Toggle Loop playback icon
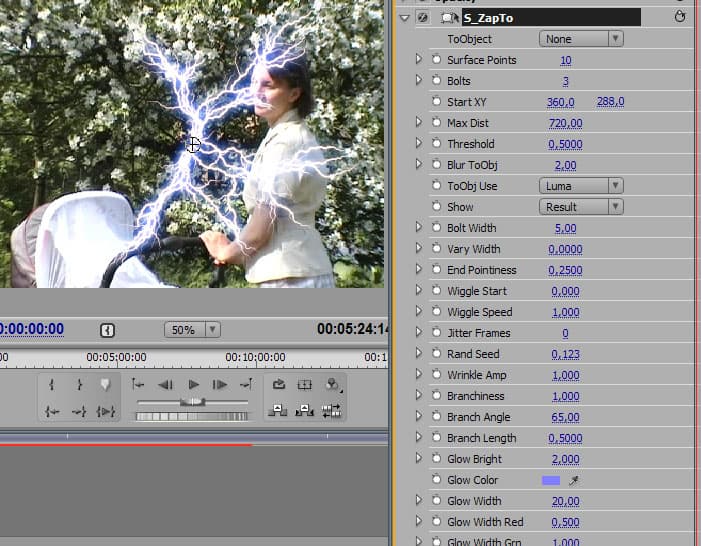Screen dimensions: 701x546 pyautogui.click(x=279, y=385)
